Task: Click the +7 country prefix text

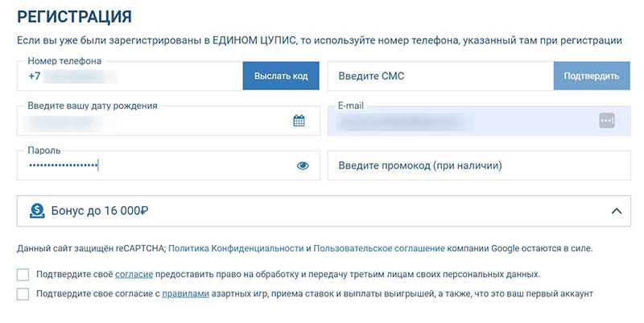Action: (x=35, y=76)
